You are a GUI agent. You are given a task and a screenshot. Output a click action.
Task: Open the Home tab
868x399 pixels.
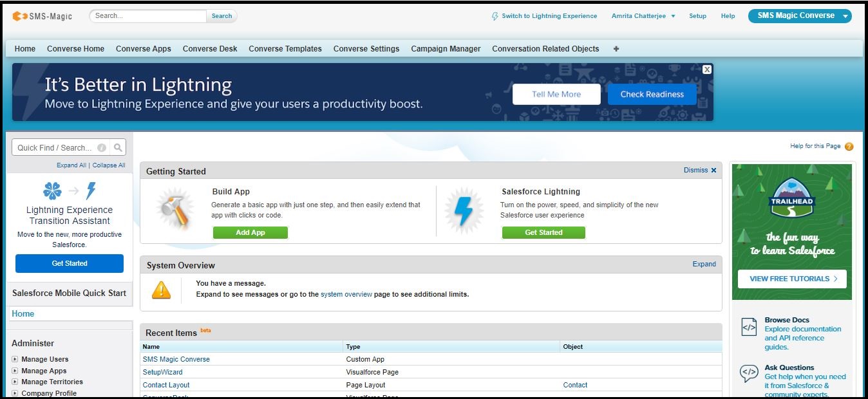point(25,49)
